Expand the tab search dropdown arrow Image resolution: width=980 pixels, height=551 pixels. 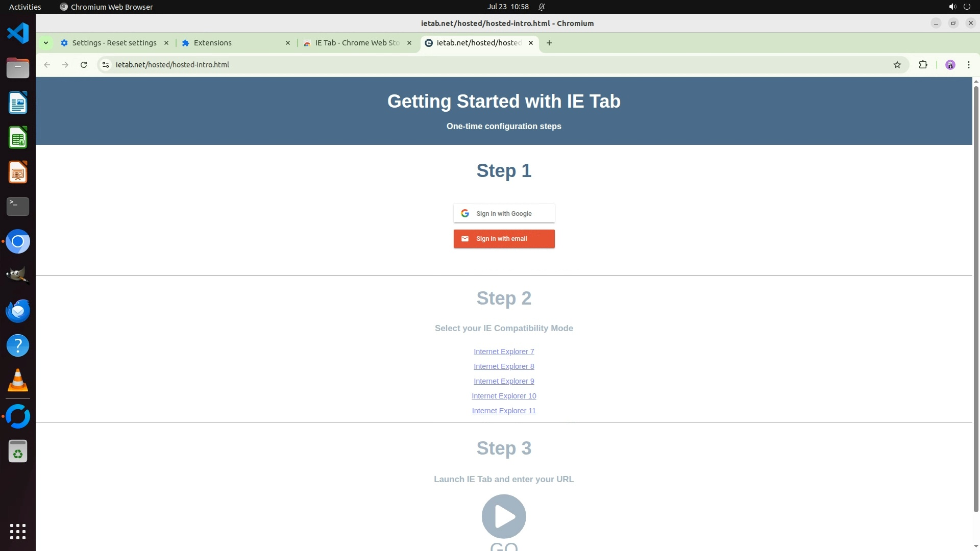46,43
